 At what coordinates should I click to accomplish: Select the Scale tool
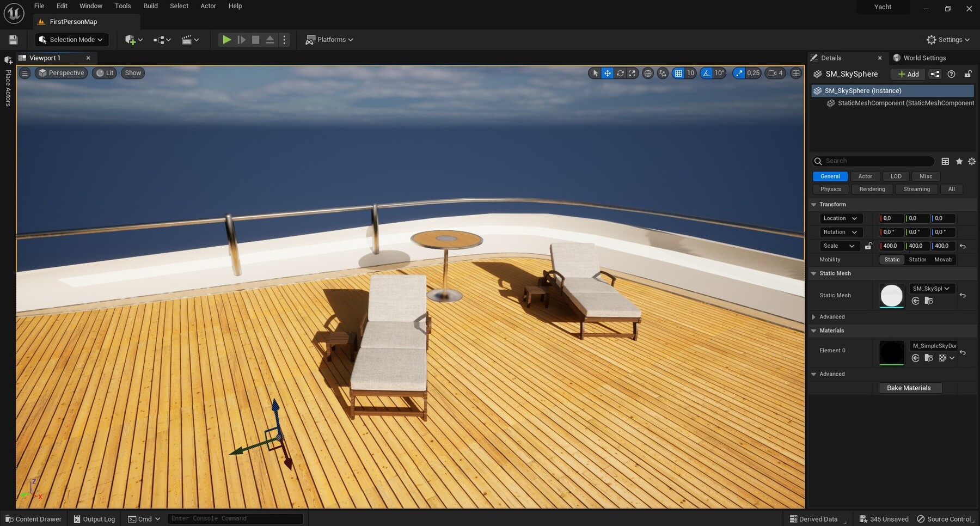(x=632, y=73)
